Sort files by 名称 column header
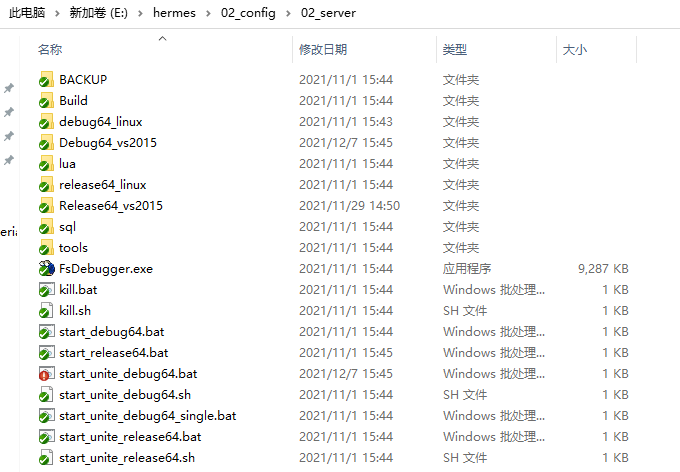The height and width of the screenshot is (472, 680). coord(50,49)
